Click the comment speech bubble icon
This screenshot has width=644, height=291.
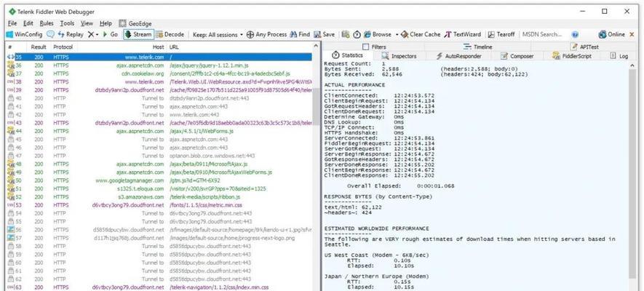pyautogui.click(x=50, y=34)
